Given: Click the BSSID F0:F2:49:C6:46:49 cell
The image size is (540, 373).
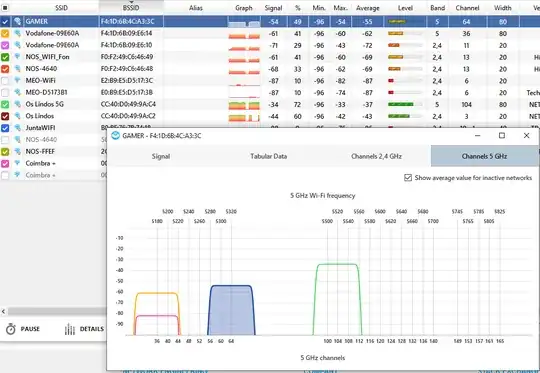Looking at the screenshot, I should pos(127,57).
